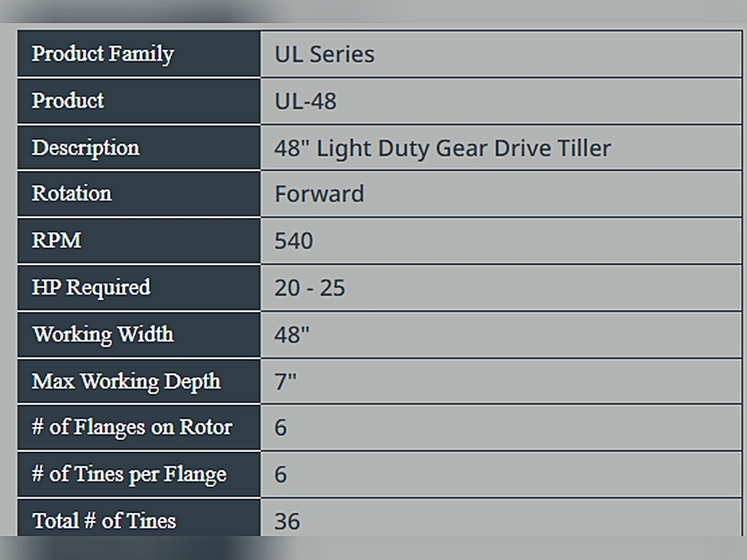747x560 pixels.
Task: Select the 36 total tines value
Action: tap(287, 521)
